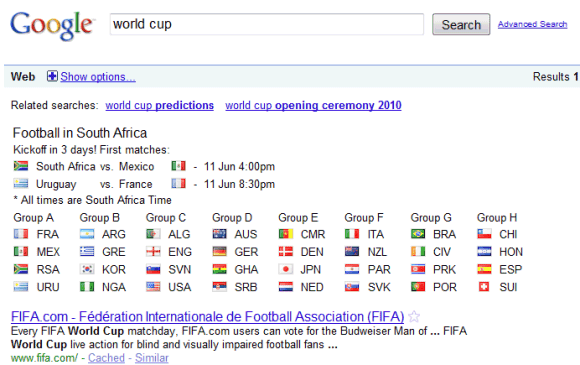
Task: Click the Brazil flag in Group G
Action: click(x=418, y=234)
